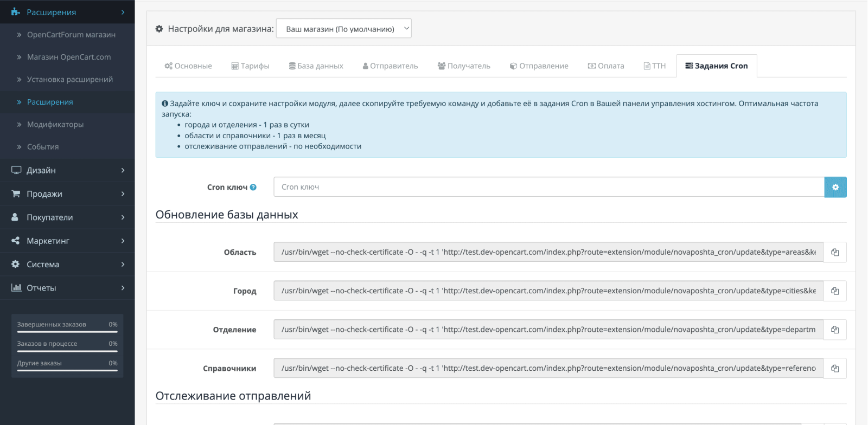Open the ТТН tab

pos(655,66)
